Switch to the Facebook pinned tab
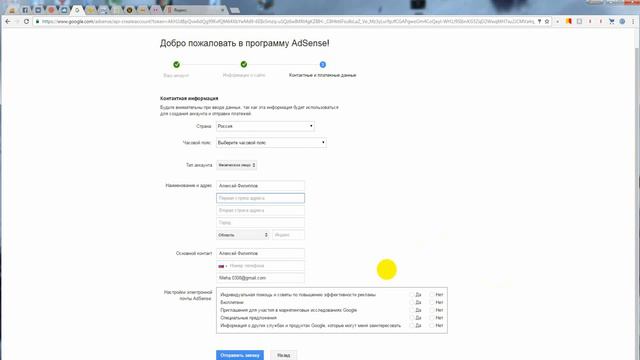Image resolution: width=640 pixels, height=360 pixels. click(25, 10)
